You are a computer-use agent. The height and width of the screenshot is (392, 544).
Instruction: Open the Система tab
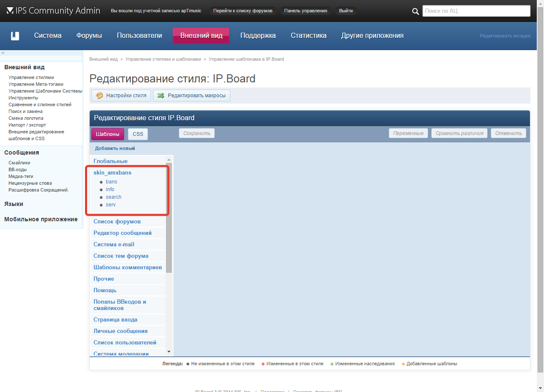[48, 36]
